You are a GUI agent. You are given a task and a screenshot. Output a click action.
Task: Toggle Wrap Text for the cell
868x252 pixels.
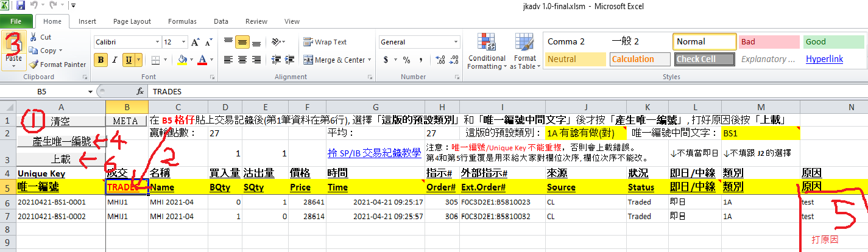[325, 42]
